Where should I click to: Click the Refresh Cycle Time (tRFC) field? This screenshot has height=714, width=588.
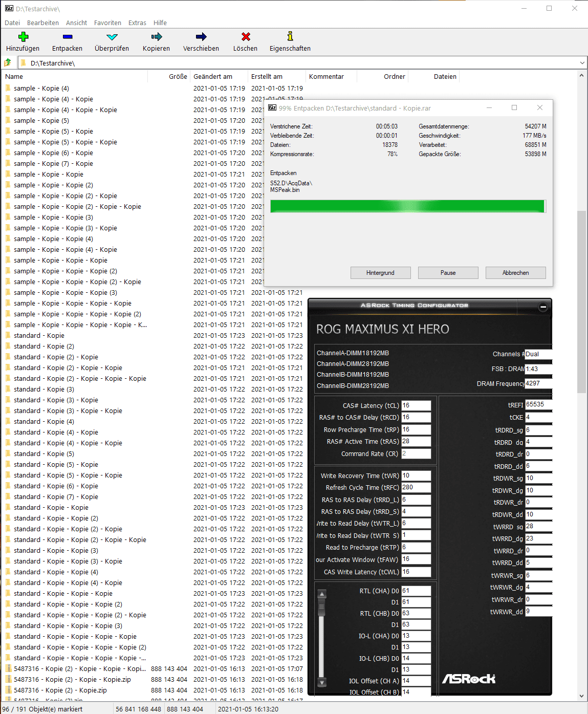pyautogui.click(x=416, y=487)
